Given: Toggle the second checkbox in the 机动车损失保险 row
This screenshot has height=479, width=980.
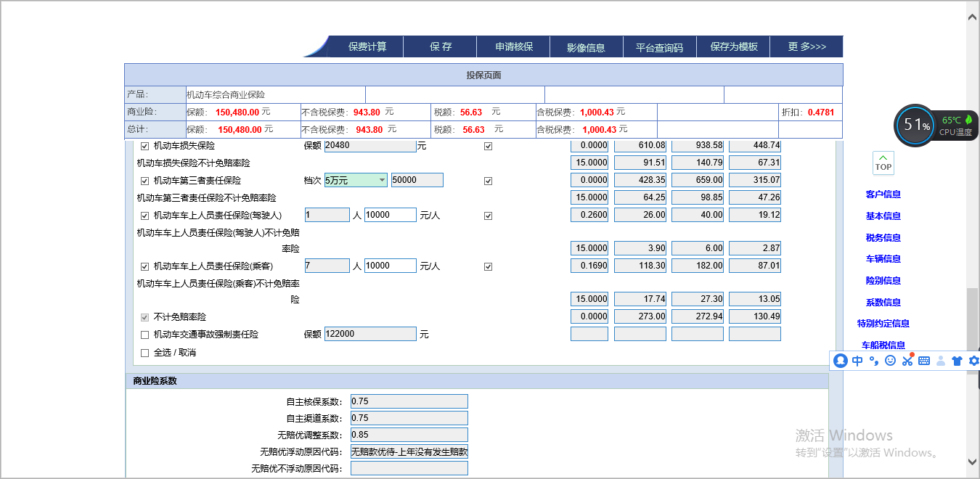Looking at the screenshot, I should 488,146.
